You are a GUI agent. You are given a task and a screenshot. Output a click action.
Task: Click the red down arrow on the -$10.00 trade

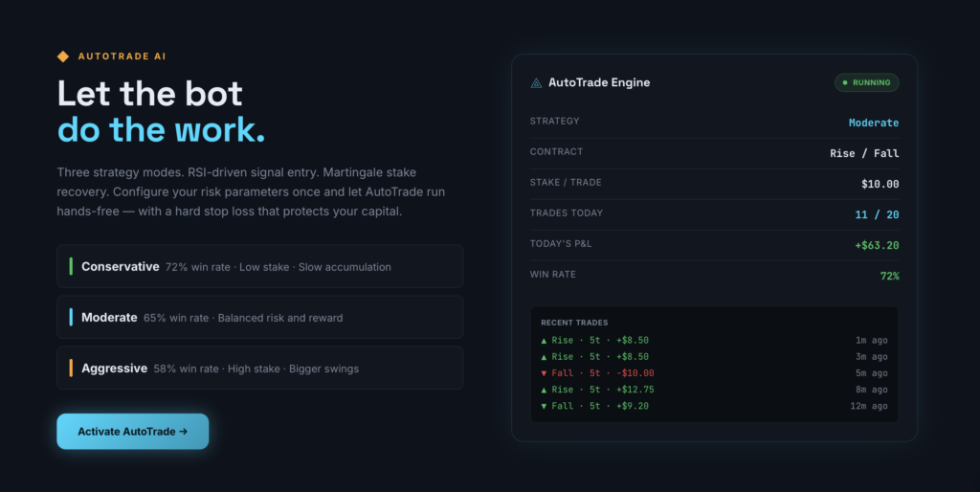point(544,373)
